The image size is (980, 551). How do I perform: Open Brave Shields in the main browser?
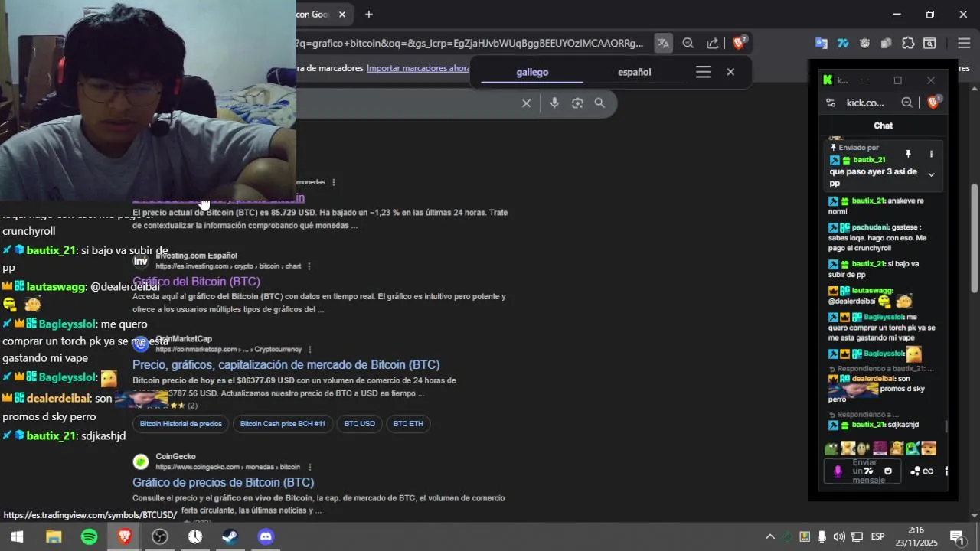point(739,43)
